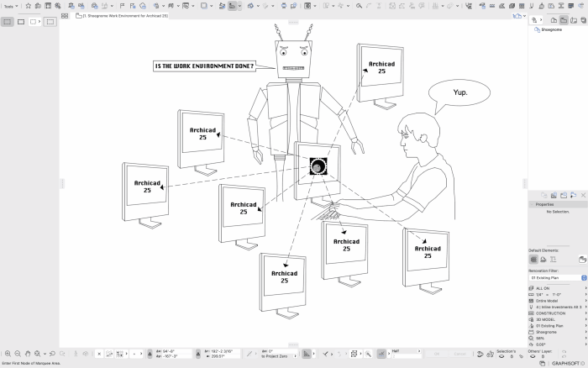Click the 'Yup.' speech bubble

[459, 92]
